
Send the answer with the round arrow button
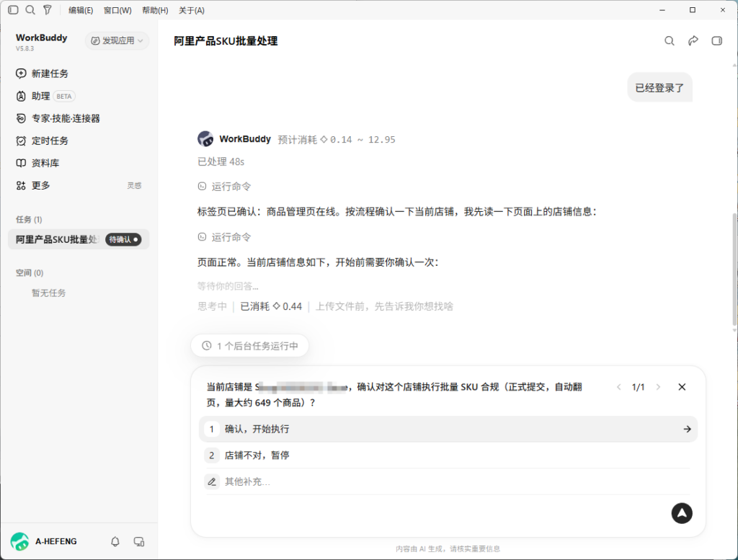click(x=682, y=513)
